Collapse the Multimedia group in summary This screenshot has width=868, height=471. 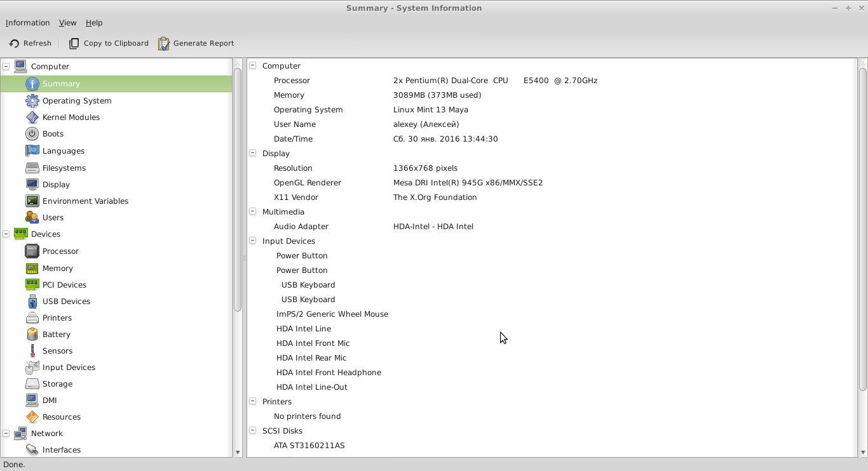253,212
